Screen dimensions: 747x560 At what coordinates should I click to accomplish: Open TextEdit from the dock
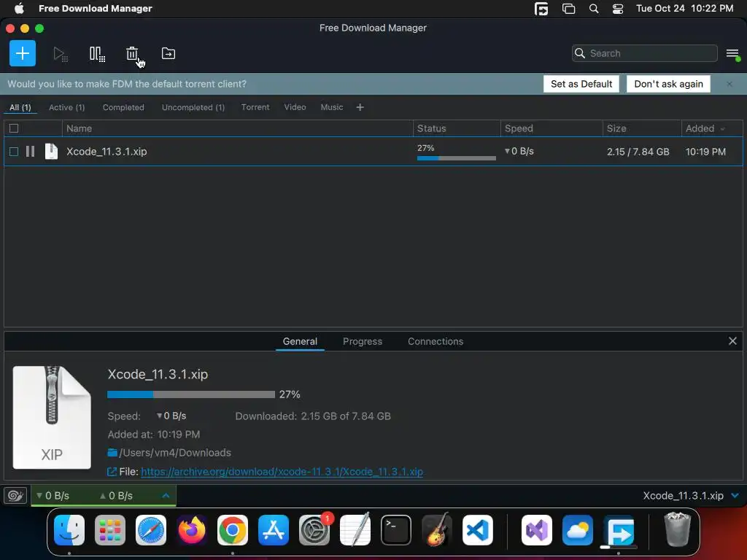pyautogui.click(x=355, y=530)
